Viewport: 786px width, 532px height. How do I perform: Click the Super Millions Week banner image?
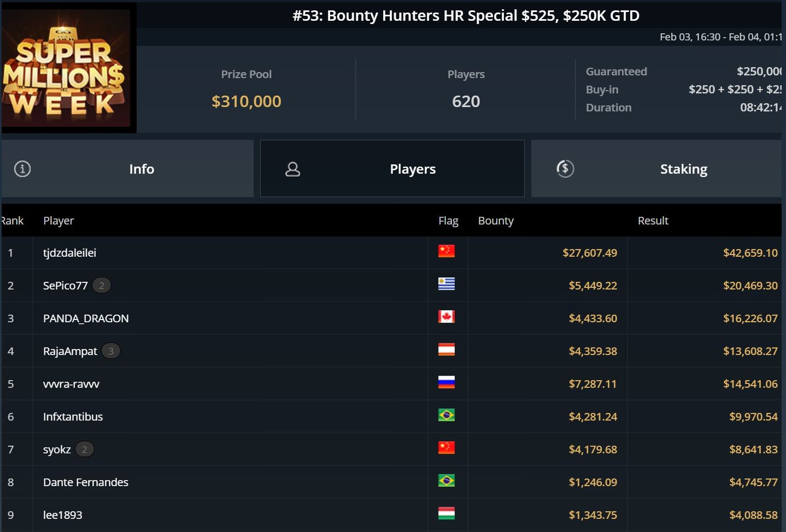(x=66, y=68)
